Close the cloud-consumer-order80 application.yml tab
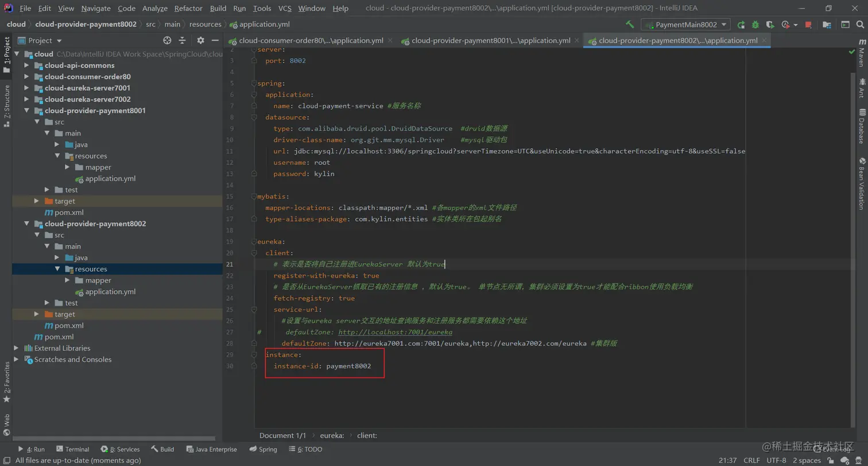The height and width of the screenshot is (466, 868). click(390, 40)
